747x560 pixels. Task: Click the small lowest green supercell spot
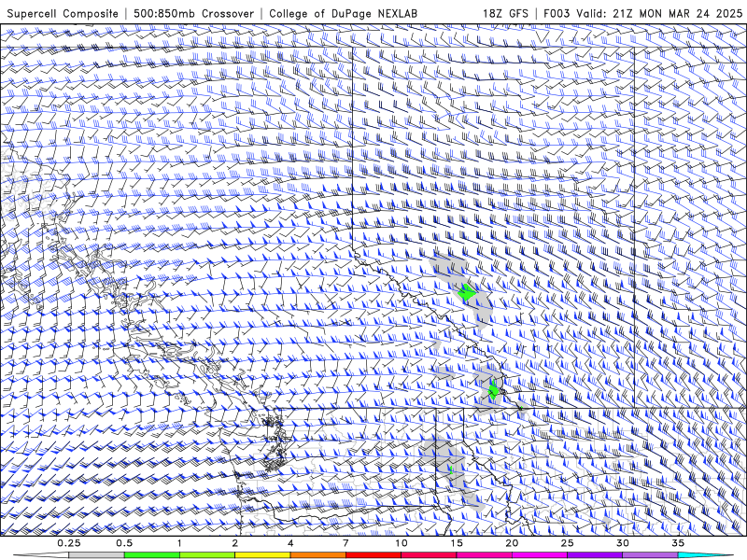pyautogui.click(x=451, y=469)
